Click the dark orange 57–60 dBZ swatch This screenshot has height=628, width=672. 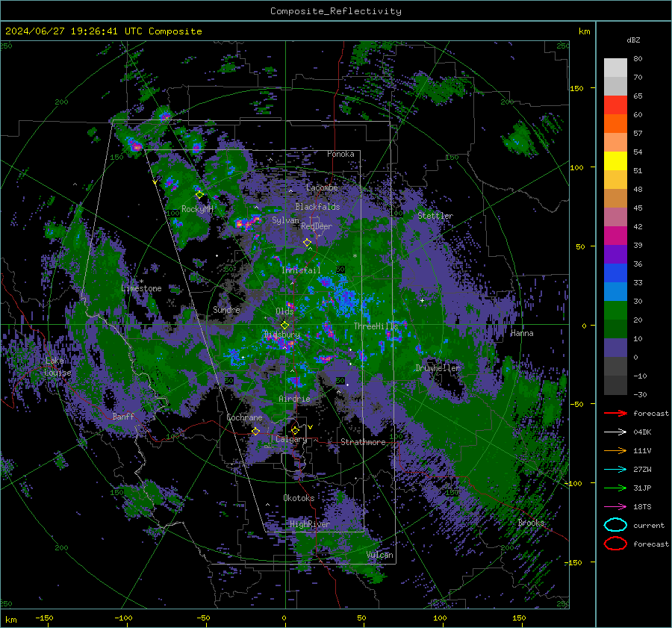pyautogui.click(x=615, y=124)
